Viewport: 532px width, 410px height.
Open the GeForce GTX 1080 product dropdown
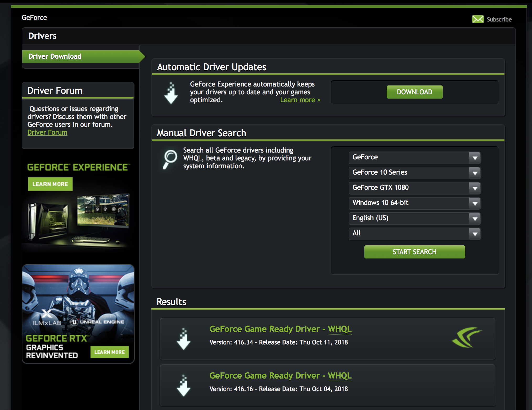[414, 188]
